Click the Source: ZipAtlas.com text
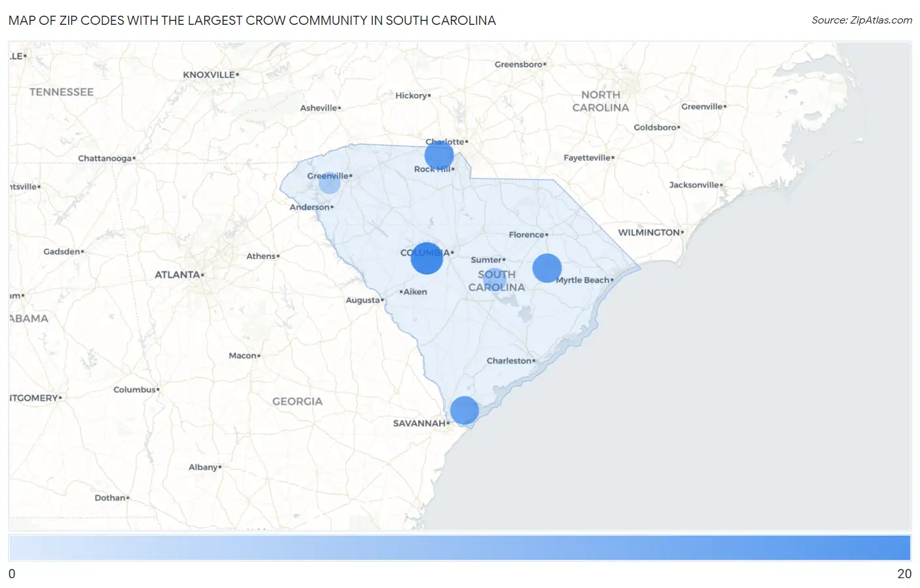Screen dimensions: 920x588 point(862,20)
